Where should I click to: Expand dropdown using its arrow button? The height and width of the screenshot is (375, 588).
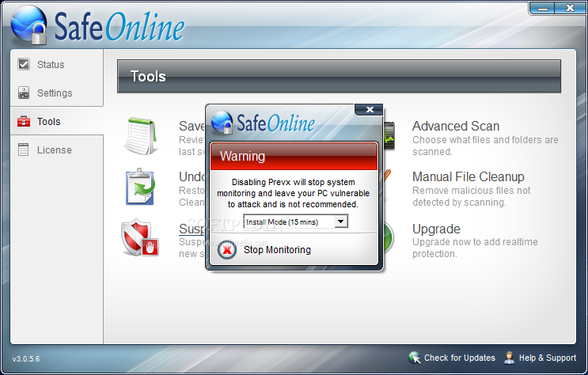click(340, 222)
